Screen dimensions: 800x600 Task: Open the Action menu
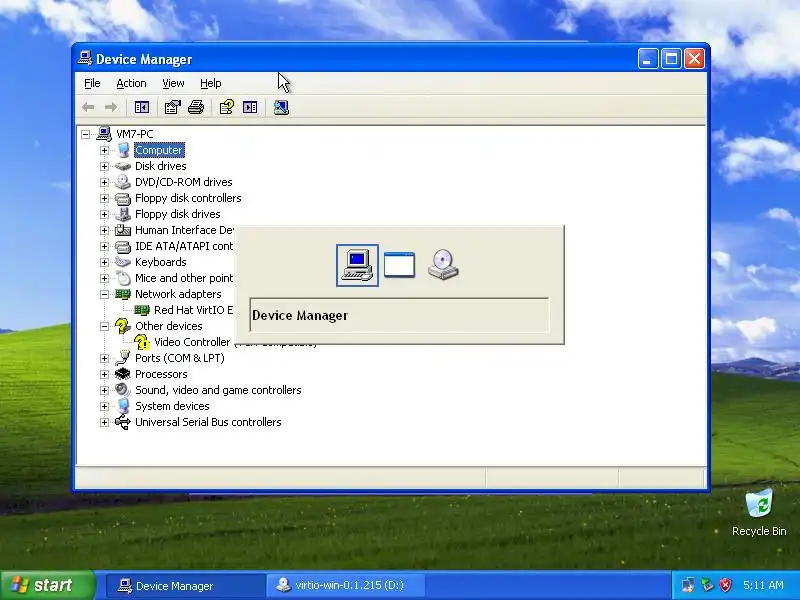pyautogui.click(x=131, y=83)
